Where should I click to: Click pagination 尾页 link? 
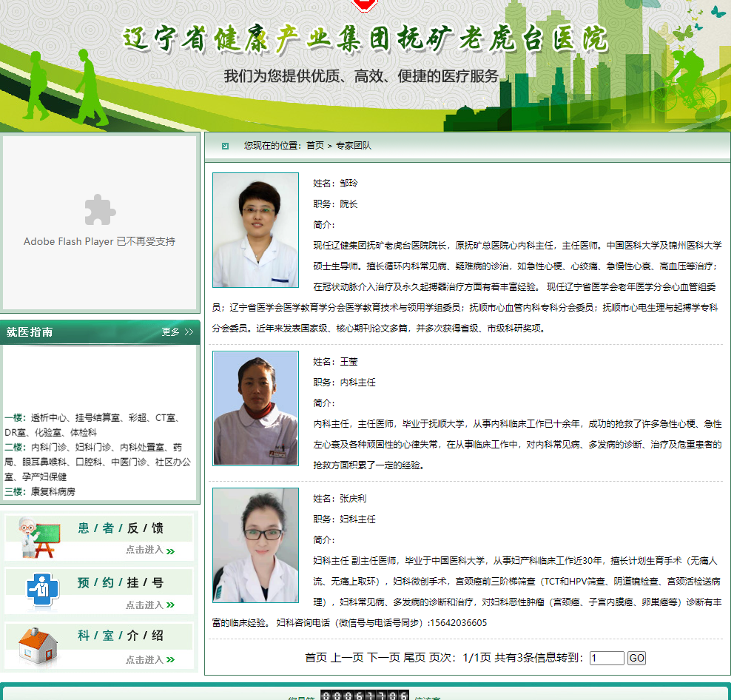(x=414, y=658)
